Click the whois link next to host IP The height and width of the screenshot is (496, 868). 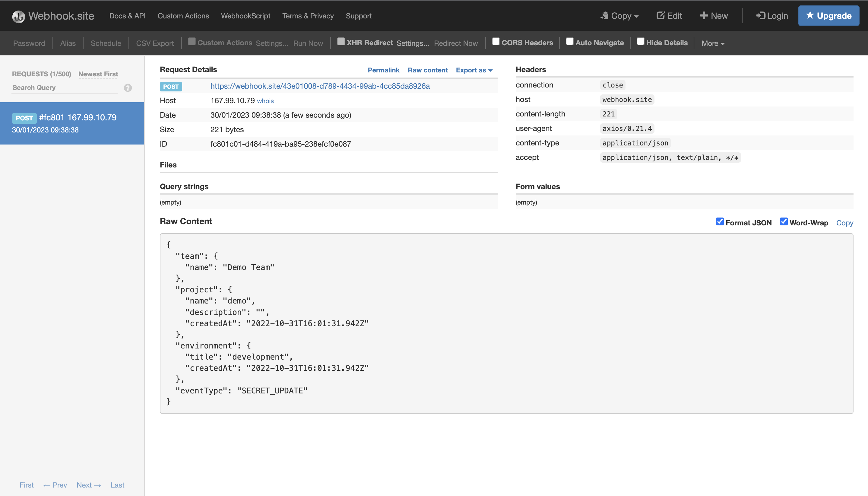tap(265, 101)
